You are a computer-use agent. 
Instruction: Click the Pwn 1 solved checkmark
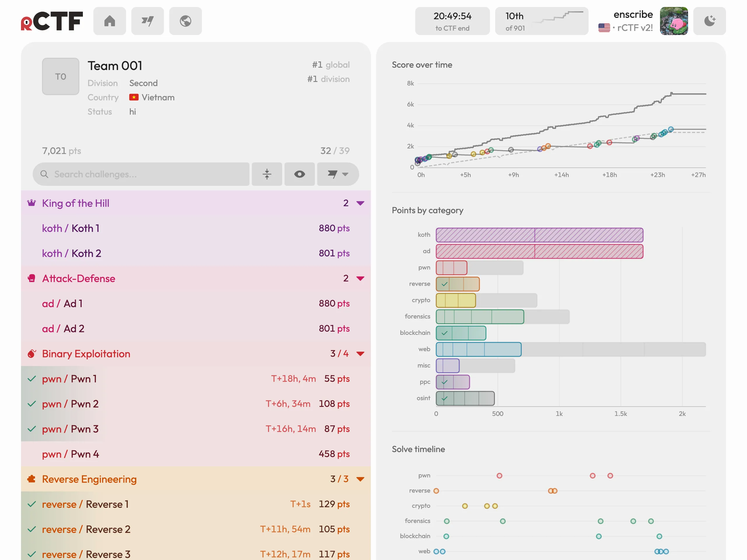tap(32, 379)
